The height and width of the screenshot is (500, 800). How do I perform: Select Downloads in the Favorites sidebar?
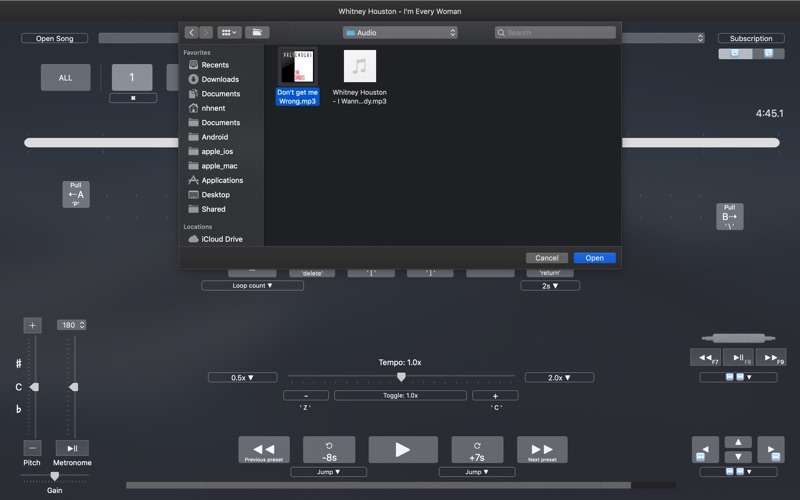tap(219, 79)
